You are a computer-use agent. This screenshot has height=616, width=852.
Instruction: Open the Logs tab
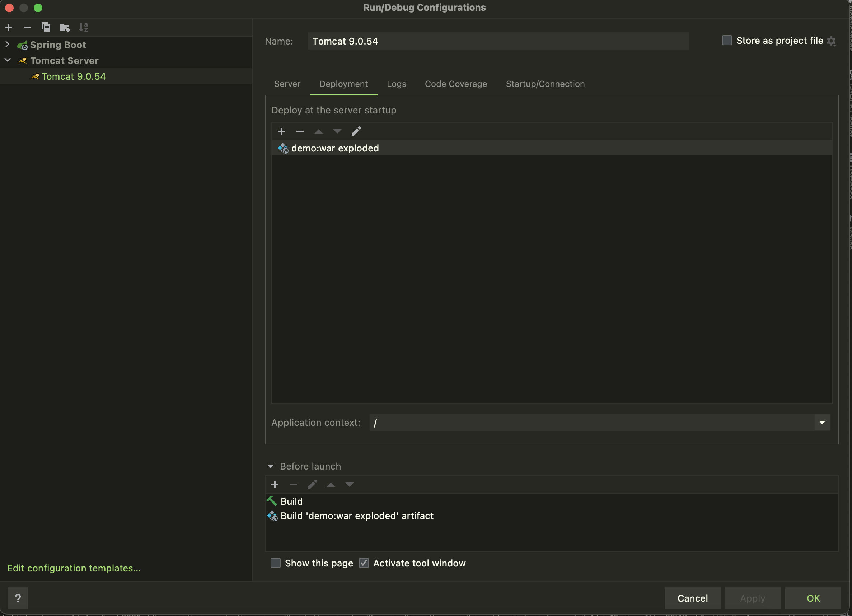click(x=396, y=84)
